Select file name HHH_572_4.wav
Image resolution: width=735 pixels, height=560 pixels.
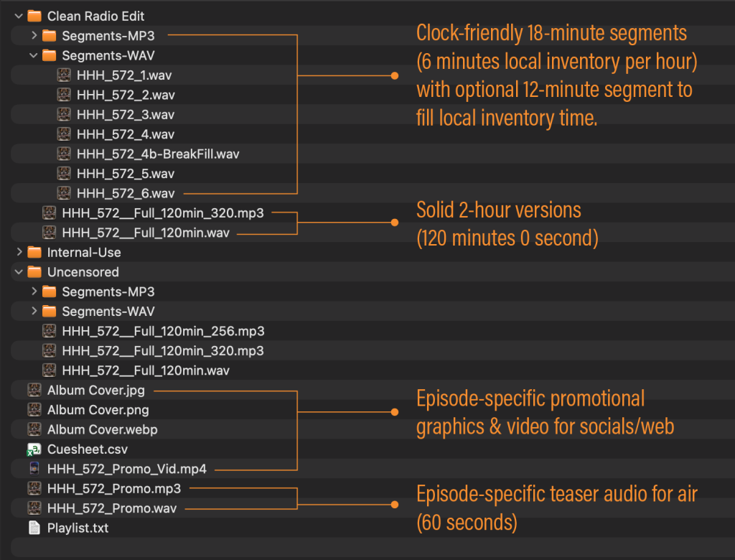point(126,134)
